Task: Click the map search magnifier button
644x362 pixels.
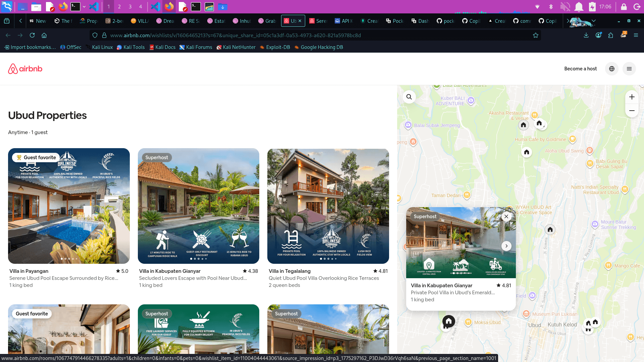Action: coord(409,97)
